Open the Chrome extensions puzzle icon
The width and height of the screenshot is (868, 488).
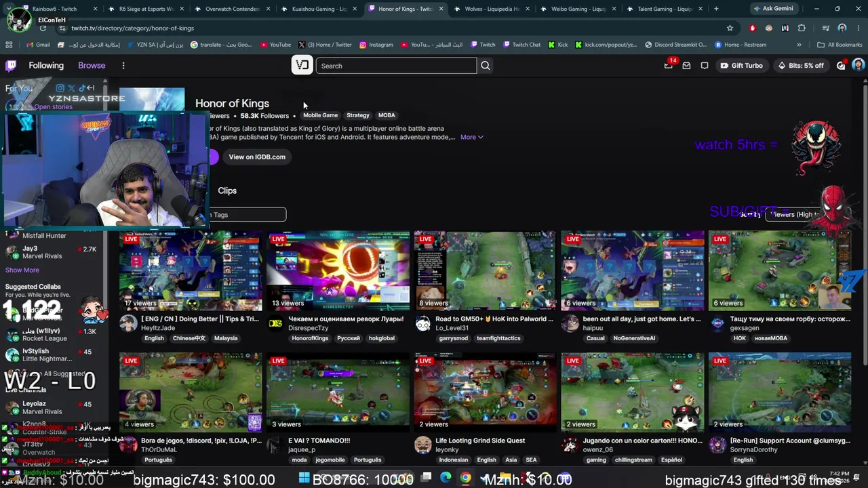click(802, 28)
